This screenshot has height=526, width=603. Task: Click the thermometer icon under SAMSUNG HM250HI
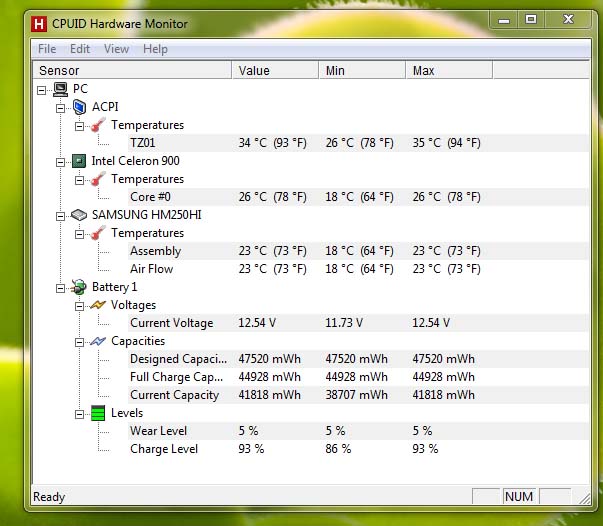[98, 233]
